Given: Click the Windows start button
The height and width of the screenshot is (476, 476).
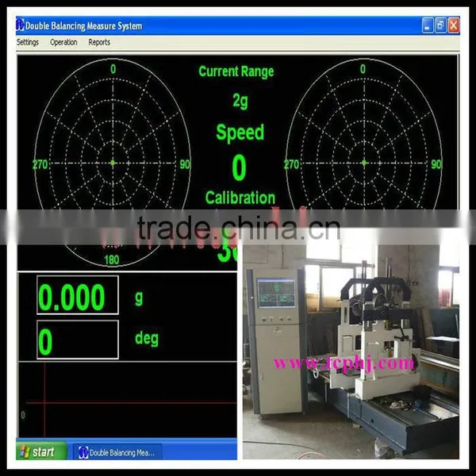Looking at the screenshot, I should click(41, 451).
